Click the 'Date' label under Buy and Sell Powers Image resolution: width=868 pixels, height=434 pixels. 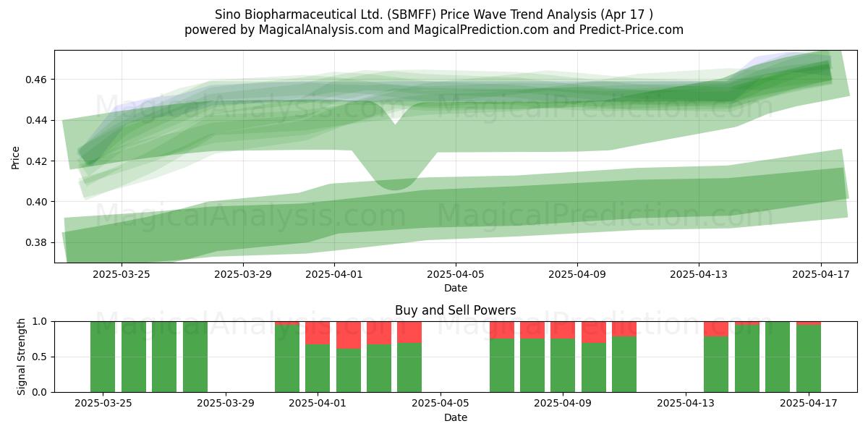pos(456,417)
